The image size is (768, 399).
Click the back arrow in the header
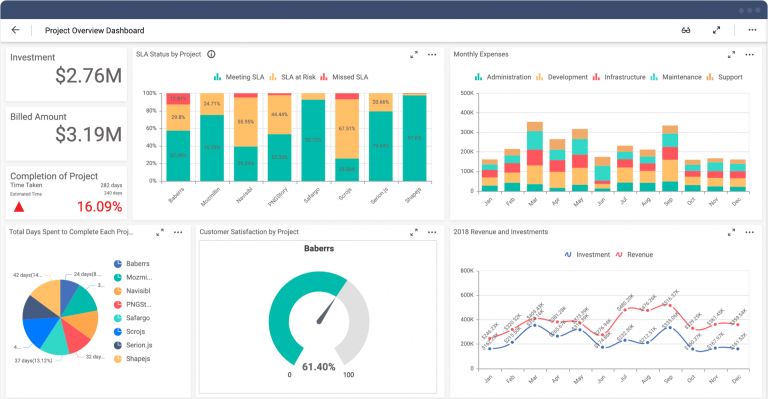(x=16, y=30)
